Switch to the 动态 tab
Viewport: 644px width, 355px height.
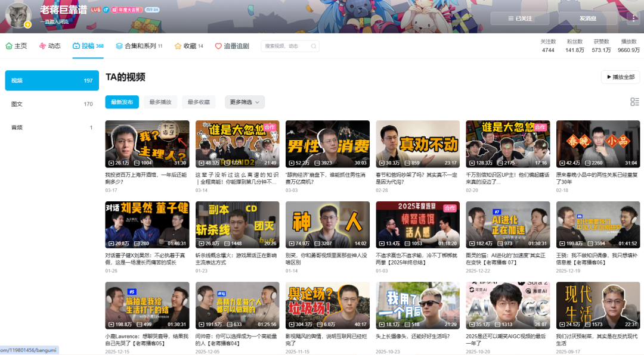tap(49, 46)
